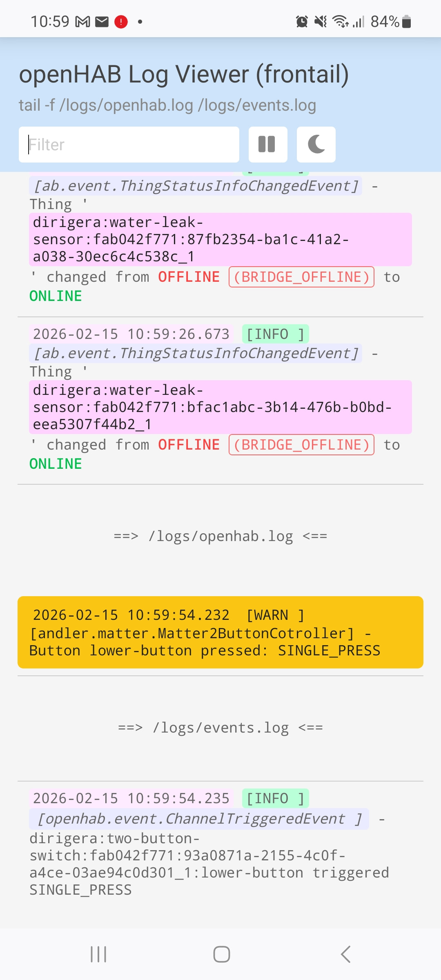
Task: Select thing ID ending eea5307f44b2_1
Action: click(220, 407)
